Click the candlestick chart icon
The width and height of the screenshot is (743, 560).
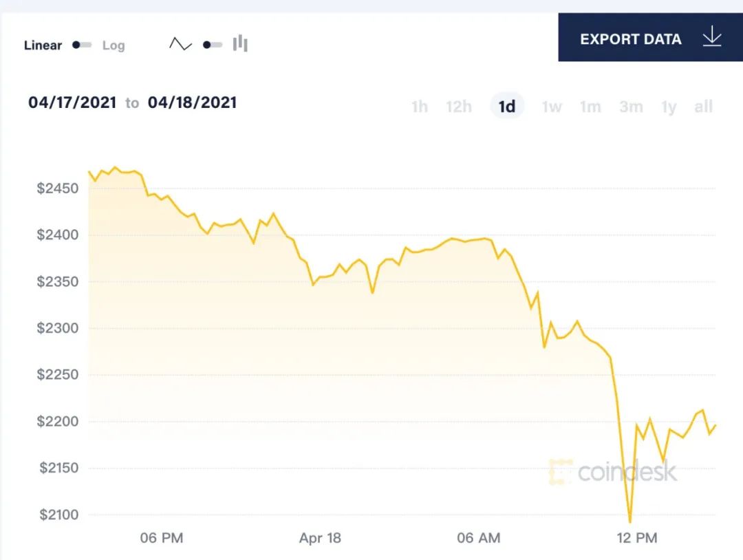pos(240,43)
